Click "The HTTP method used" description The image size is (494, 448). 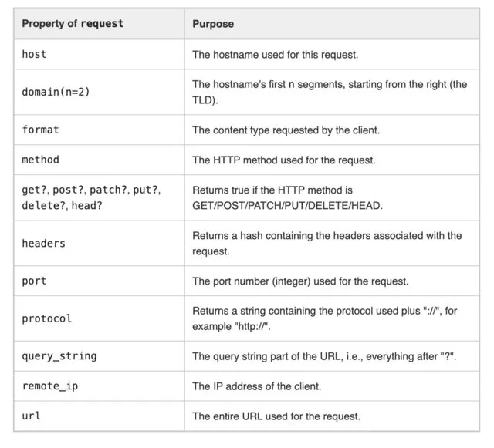284,160
